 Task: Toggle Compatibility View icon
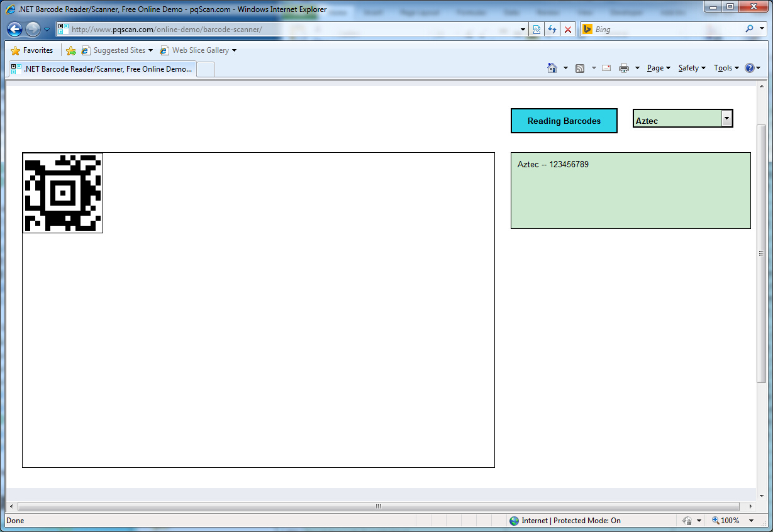[537, 30]
